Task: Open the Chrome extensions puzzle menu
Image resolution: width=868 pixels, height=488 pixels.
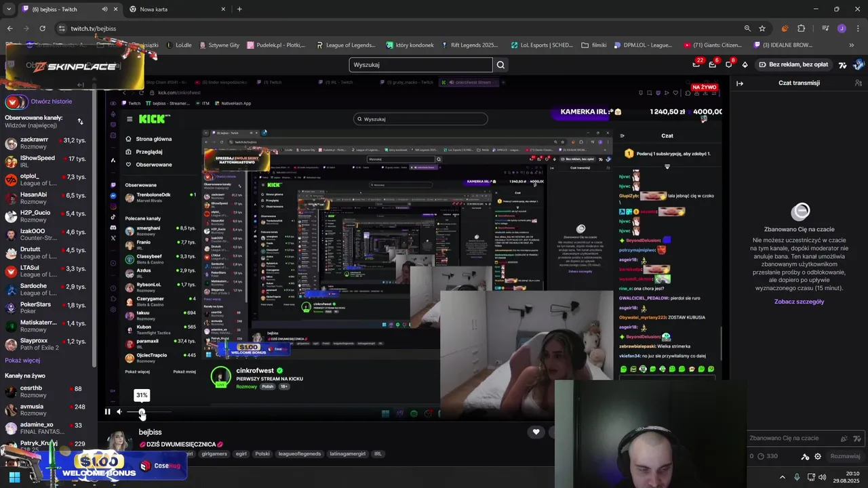Action: point(801,28)
